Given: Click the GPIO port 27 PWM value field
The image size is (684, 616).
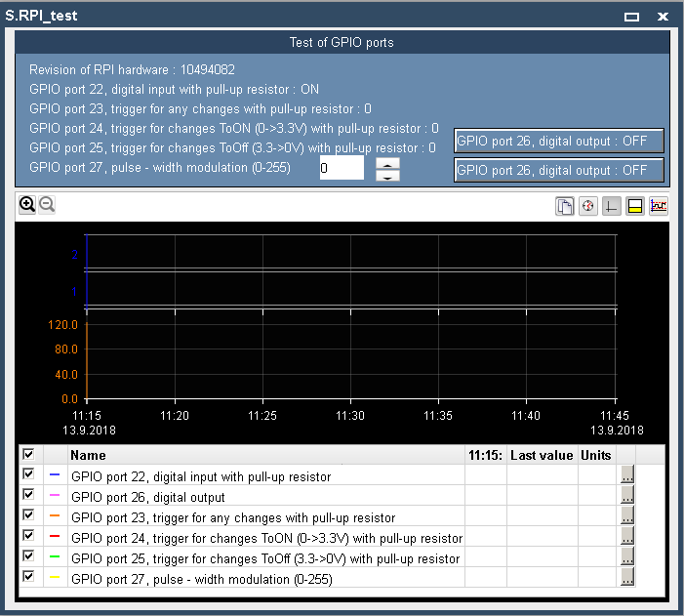Looking at the screenshot, I should click(342, 168).
